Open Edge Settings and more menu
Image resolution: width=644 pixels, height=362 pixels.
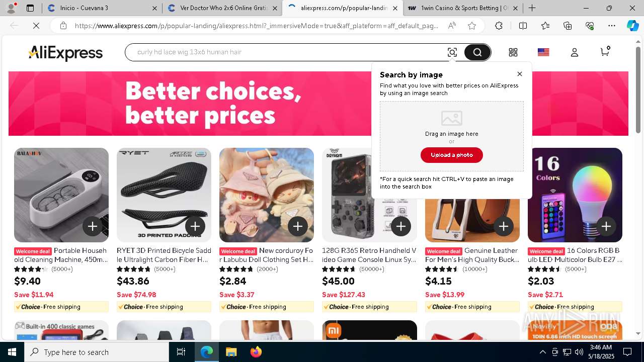(612, 26)
